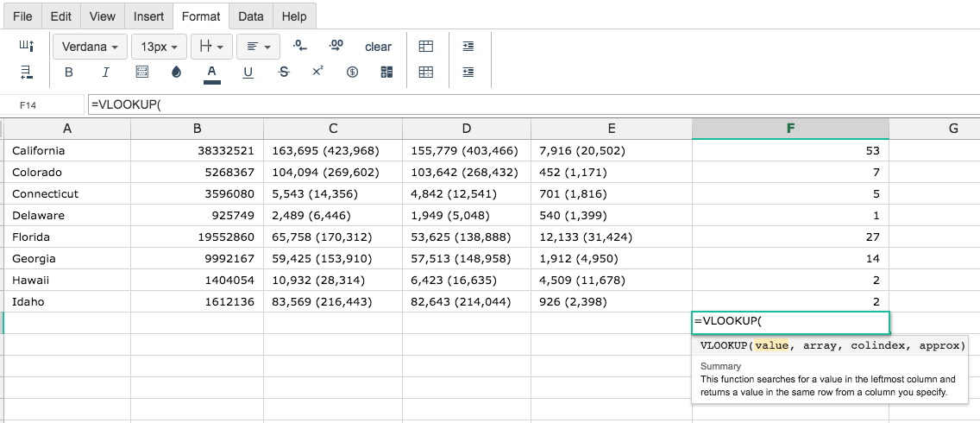Click the calculator number format icon
This screenshot has width=980, height=423.
pos(386,73)
